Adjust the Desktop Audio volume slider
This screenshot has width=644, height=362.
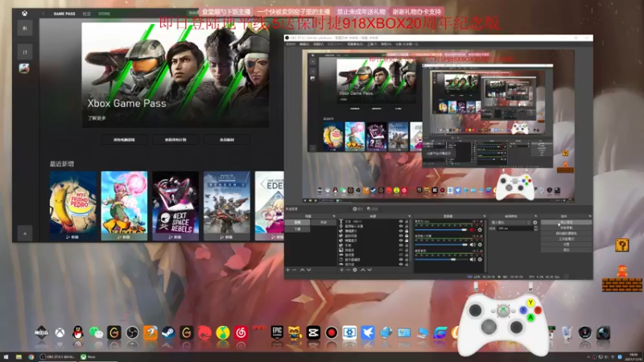(x=441, y=259)
